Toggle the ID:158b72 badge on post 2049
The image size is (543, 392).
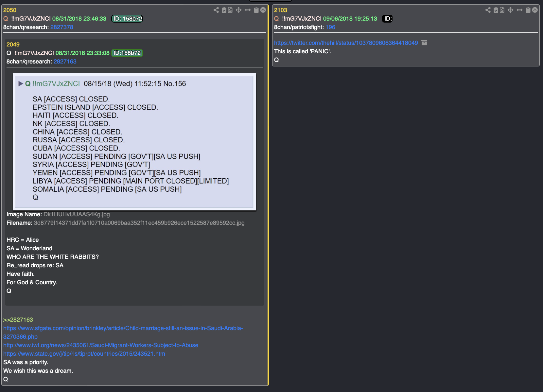127,53
